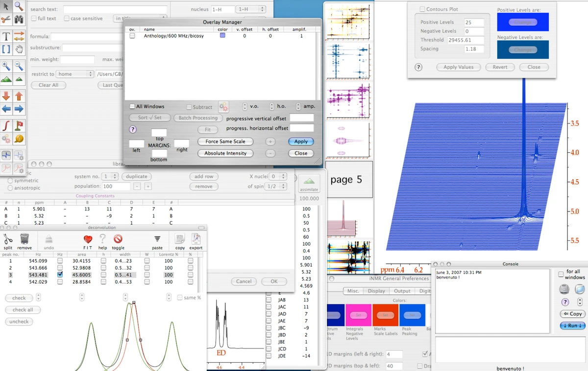588x371 pixels.
Task: Click the Force Same Scale button
Action: 225,141
